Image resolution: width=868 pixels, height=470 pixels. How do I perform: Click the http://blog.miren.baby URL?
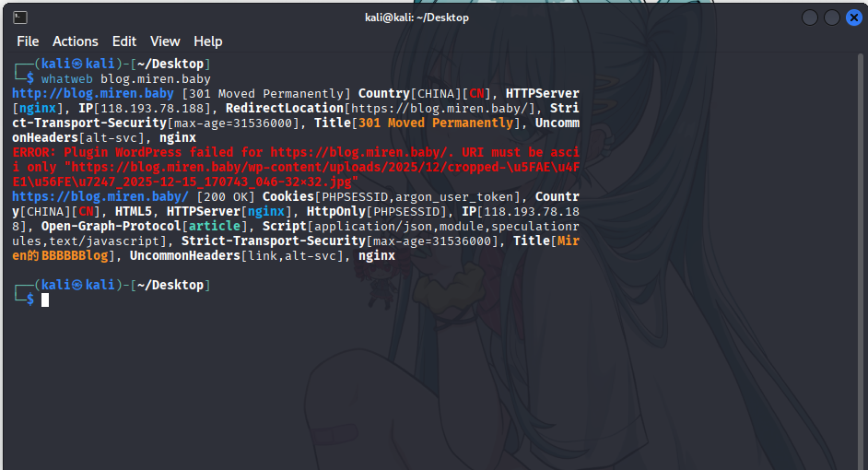click(93, 94)
